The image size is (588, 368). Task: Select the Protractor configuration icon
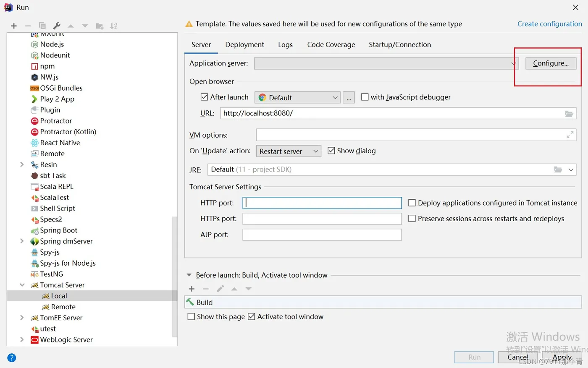pyautogui.click(x=34, y=121)
